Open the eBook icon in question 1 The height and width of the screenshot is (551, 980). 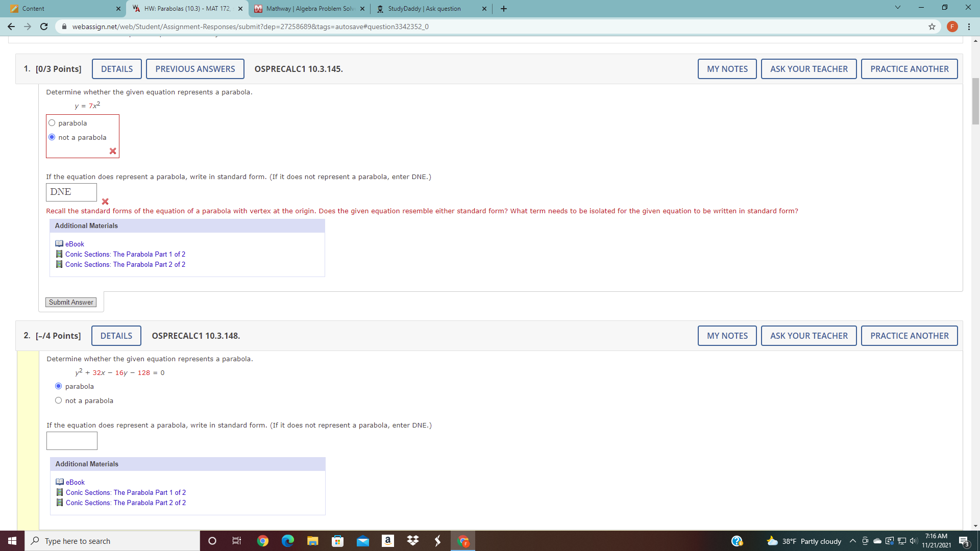pos(59,244)
